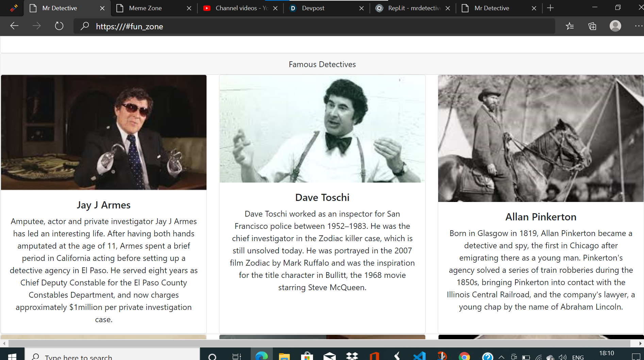Switch to the Meme Zone tab
644x360 pixels.
[x=154, y=8]
